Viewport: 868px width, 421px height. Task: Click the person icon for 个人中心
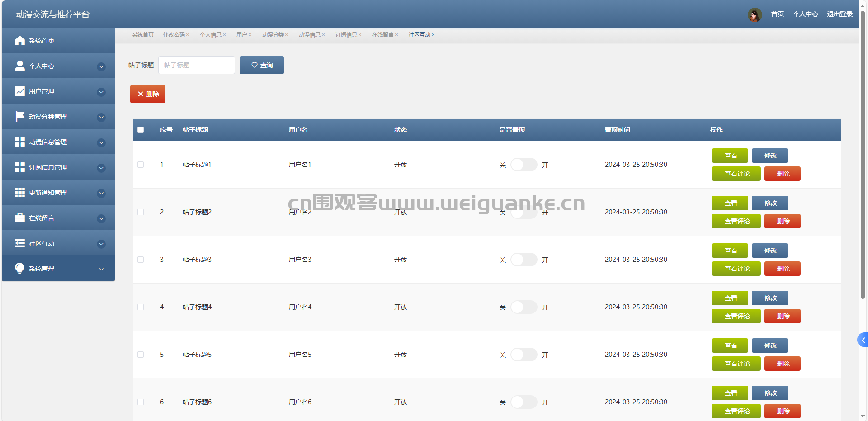(20, 66)
